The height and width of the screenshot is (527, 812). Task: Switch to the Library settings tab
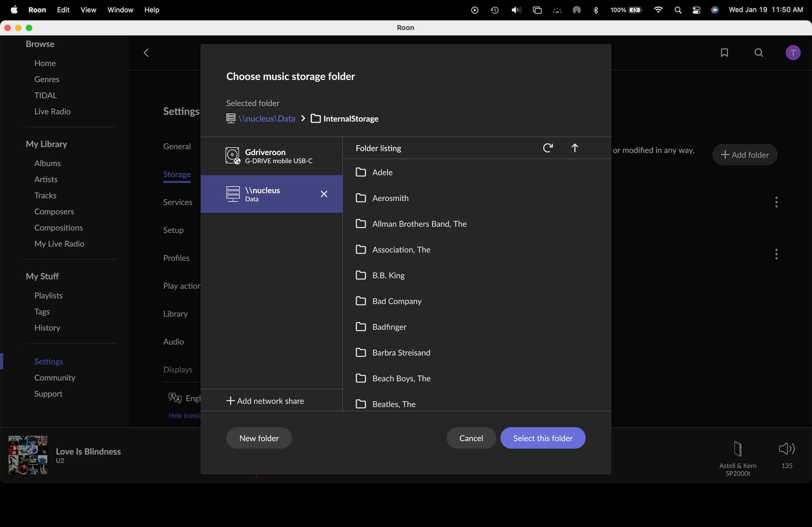(x=176, y=314)
